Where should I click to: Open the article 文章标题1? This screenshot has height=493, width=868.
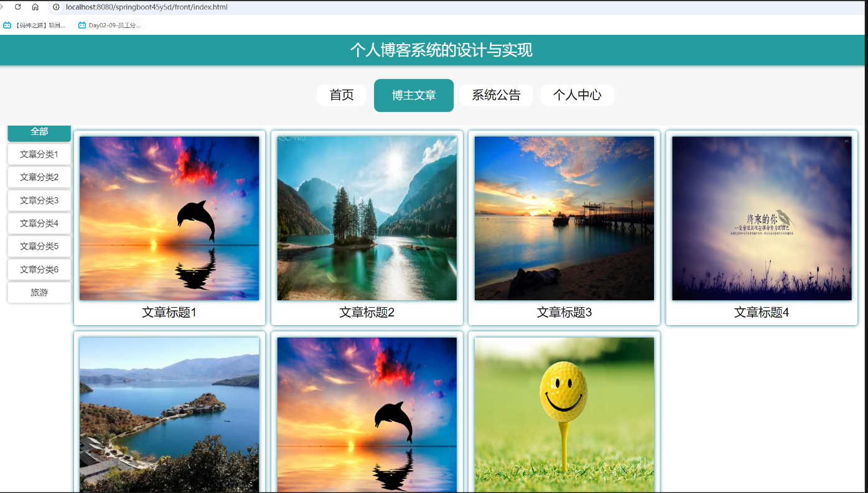(169, 312)
